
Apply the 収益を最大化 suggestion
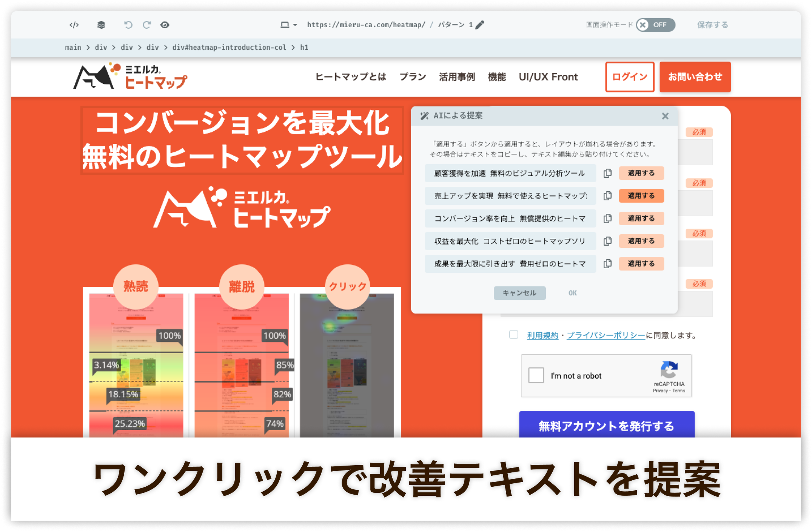[641, 241]
